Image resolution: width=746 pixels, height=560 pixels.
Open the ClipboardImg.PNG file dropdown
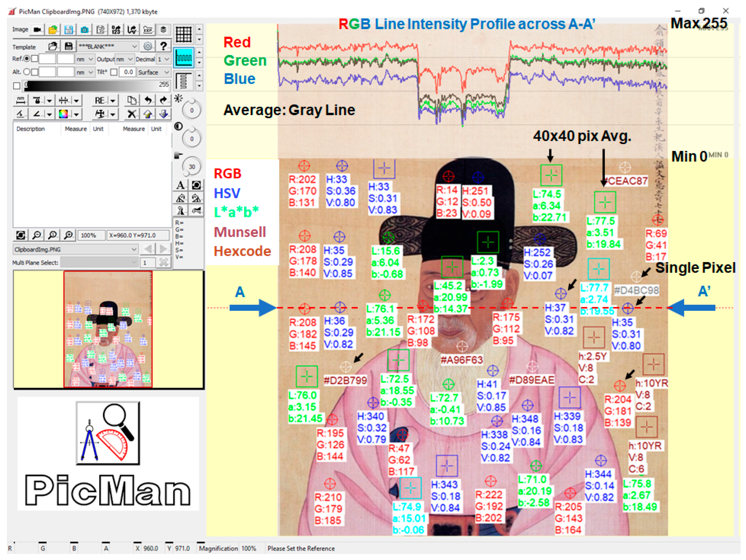[x=76, y=249]
